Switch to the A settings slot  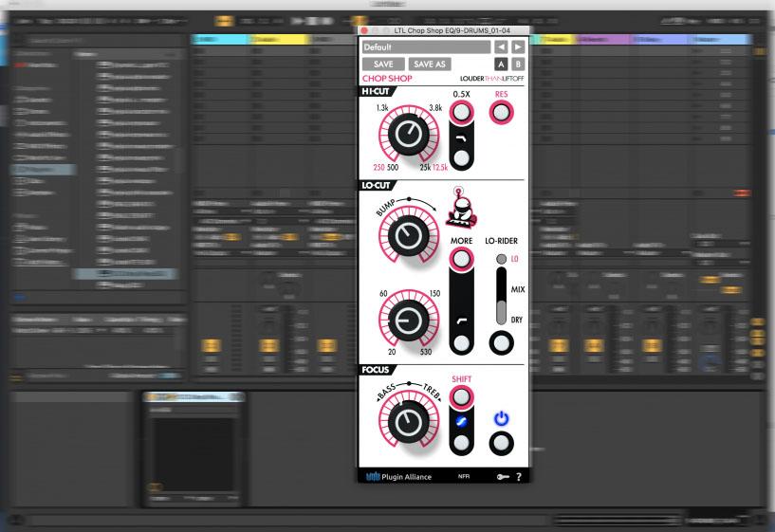(x=502, y=64)
